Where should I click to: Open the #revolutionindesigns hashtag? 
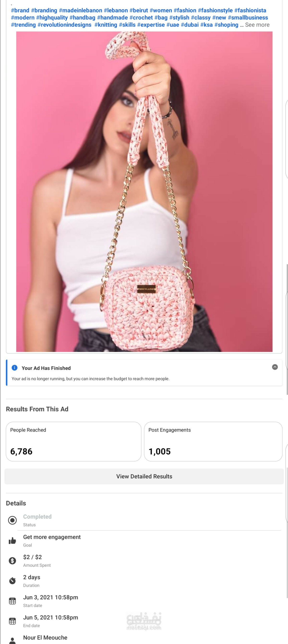coord(64,25)
